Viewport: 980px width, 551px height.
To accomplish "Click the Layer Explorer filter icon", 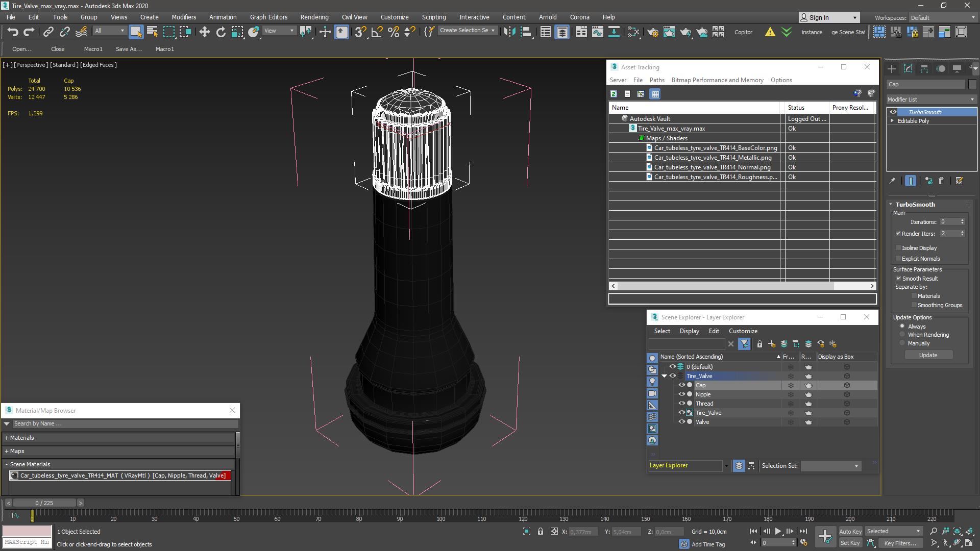I will (744, 344).
